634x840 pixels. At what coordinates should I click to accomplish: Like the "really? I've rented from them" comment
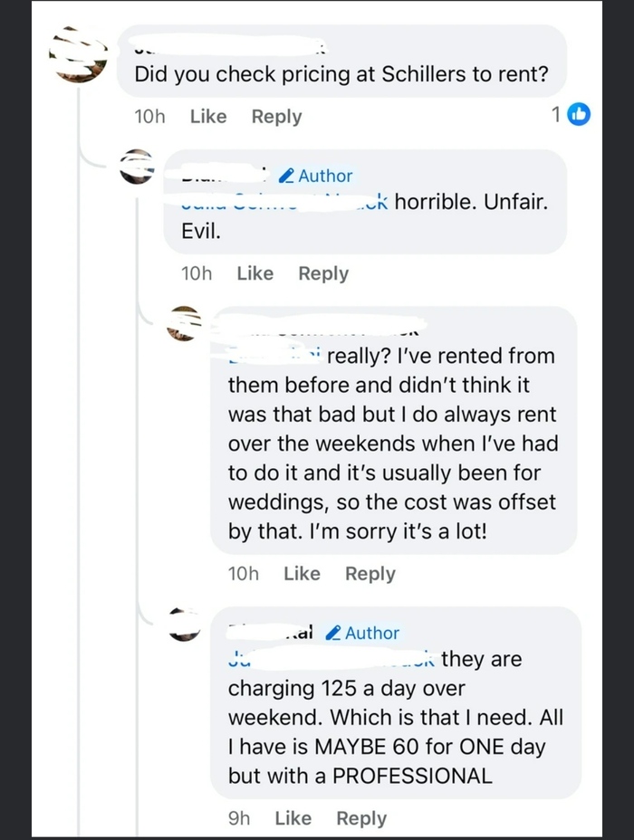302,574
